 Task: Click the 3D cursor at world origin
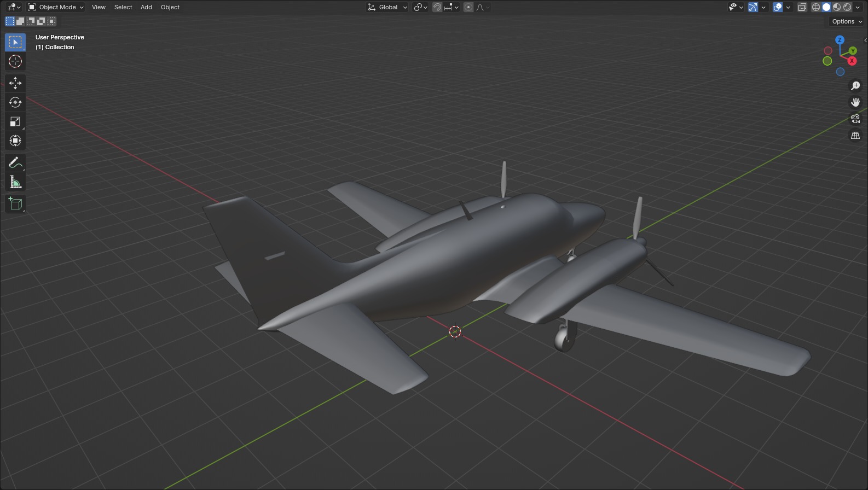tap(455, 331)
